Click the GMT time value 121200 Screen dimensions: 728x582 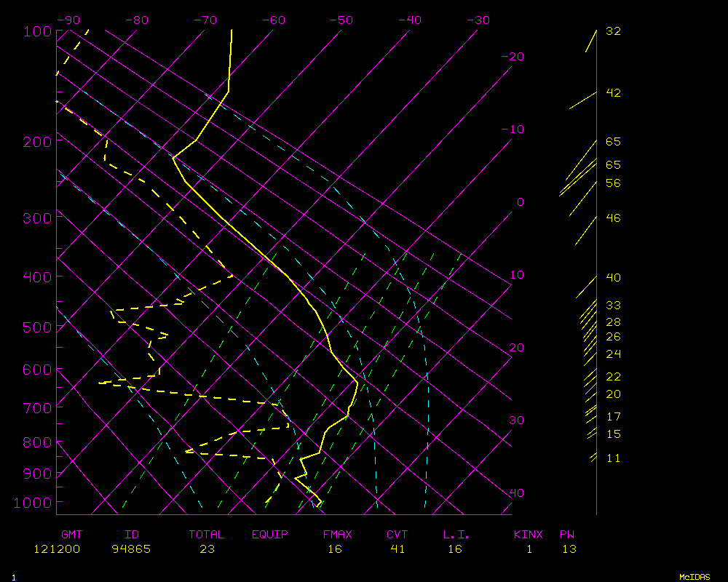57,549
